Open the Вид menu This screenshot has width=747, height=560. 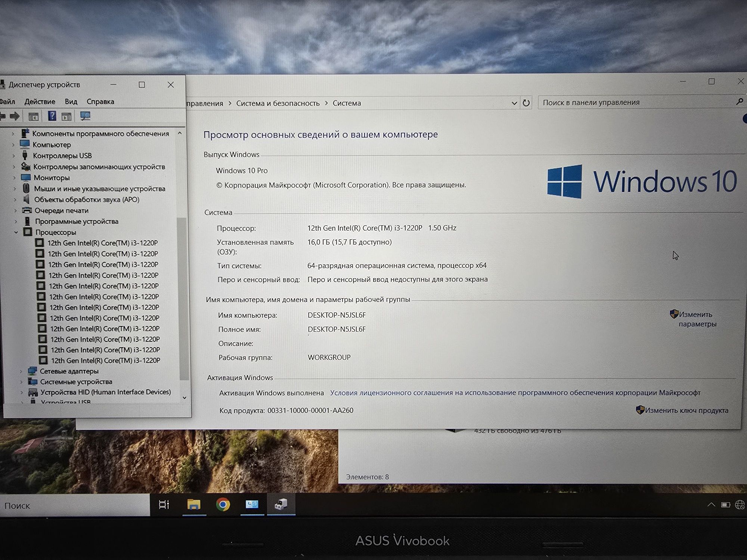[71, 102]
